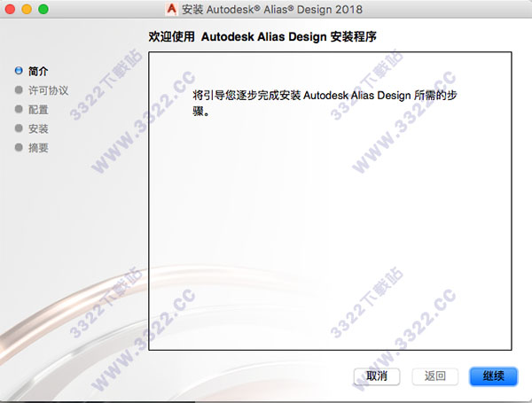Click the blue bullet next to 简介

click(19, 71)
